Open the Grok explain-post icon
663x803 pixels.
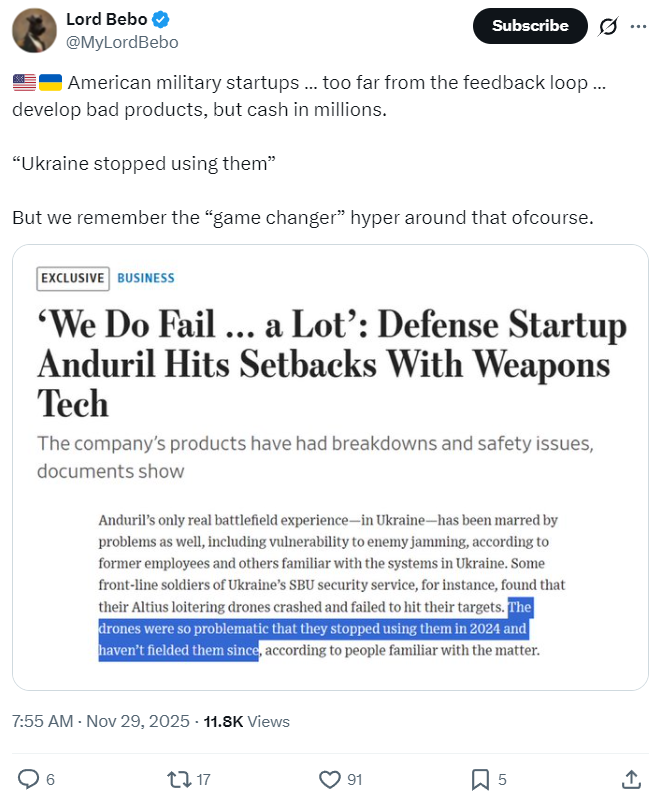(x=608, y=26)
